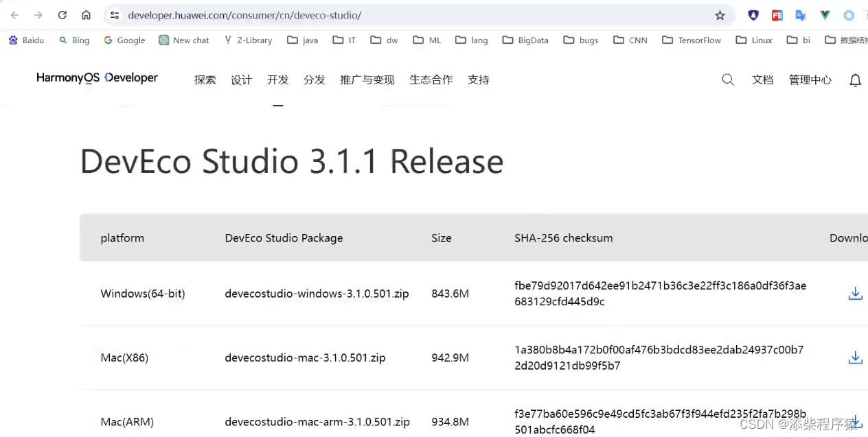Open the blue circle extension icon
868x437 pixels.
tap(849, 15)
